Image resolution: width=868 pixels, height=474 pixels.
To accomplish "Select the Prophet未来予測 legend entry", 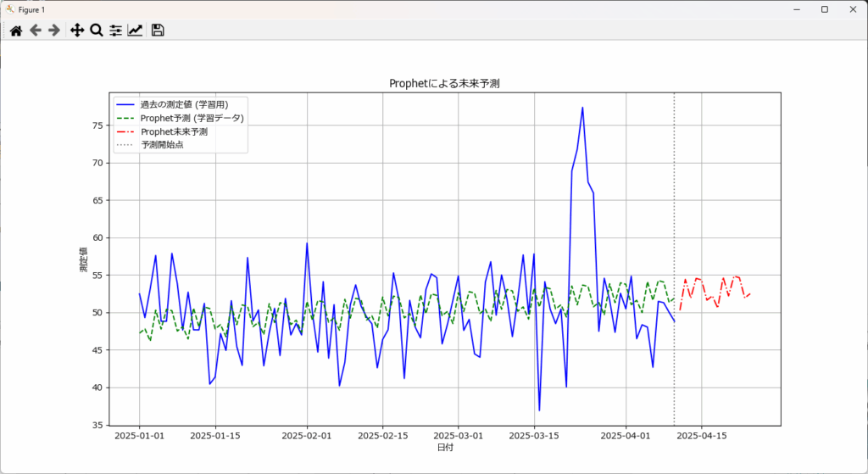I will (x=174, y=131).
